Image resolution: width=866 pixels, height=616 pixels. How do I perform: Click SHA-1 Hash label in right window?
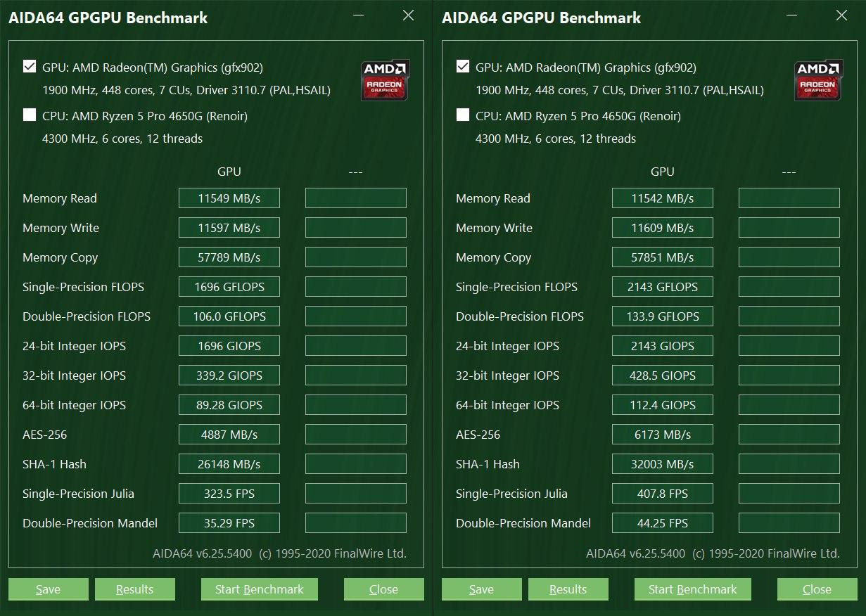488,464
